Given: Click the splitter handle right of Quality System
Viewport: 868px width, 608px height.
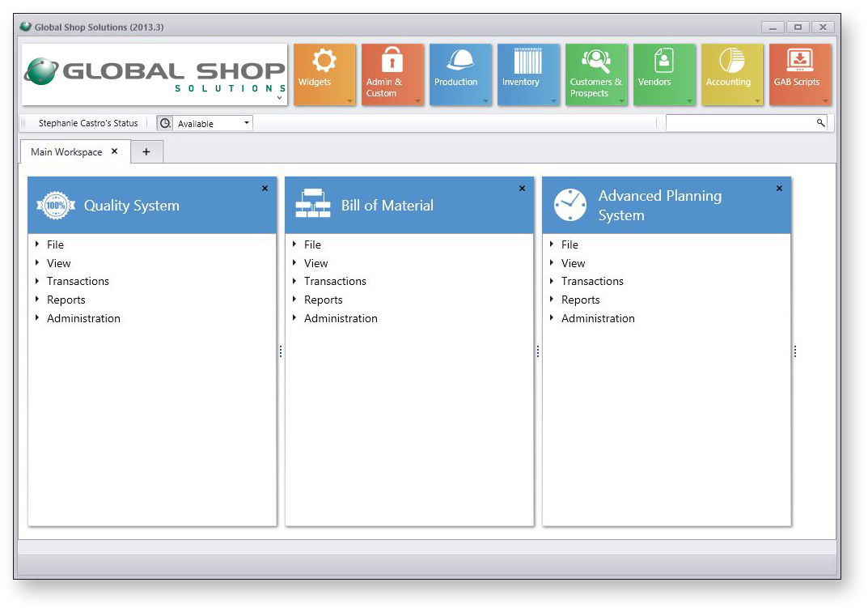Looking at the screenshot, I should (281, 351).
